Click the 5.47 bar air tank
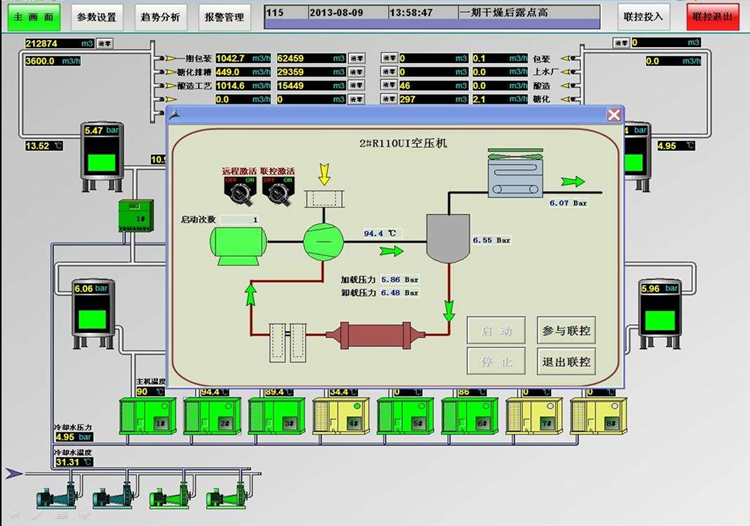 [x=101, y=157]
